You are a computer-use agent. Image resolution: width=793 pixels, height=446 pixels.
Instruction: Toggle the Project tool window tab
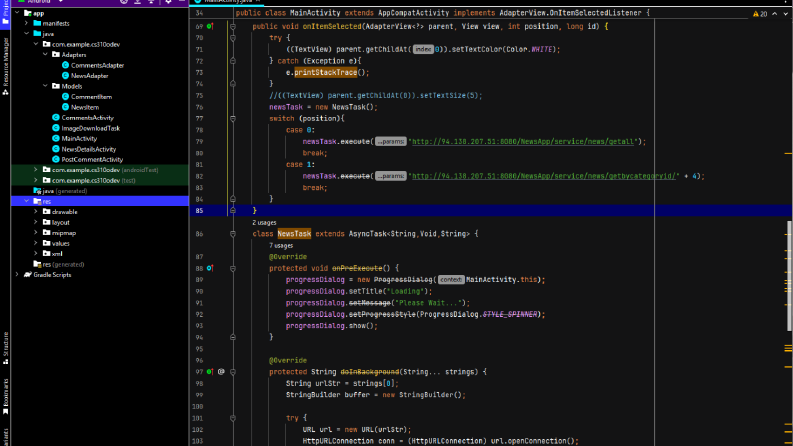click(6, 14)
